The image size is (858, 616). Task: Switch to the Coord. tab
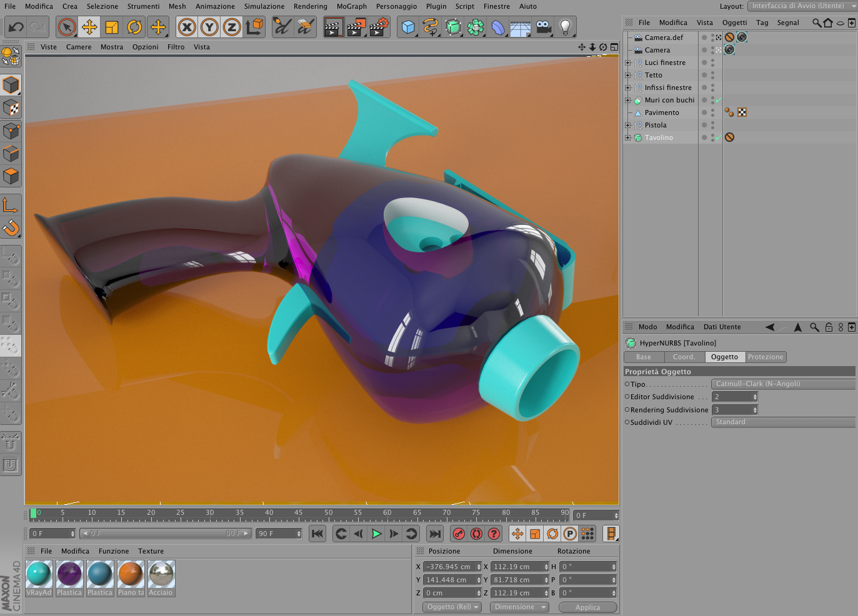[684, 357]
